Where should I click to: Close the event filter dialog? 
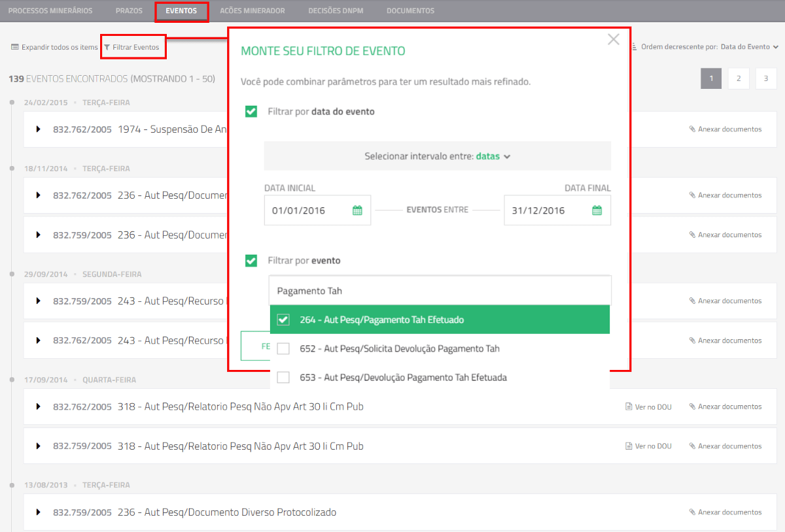613,40
